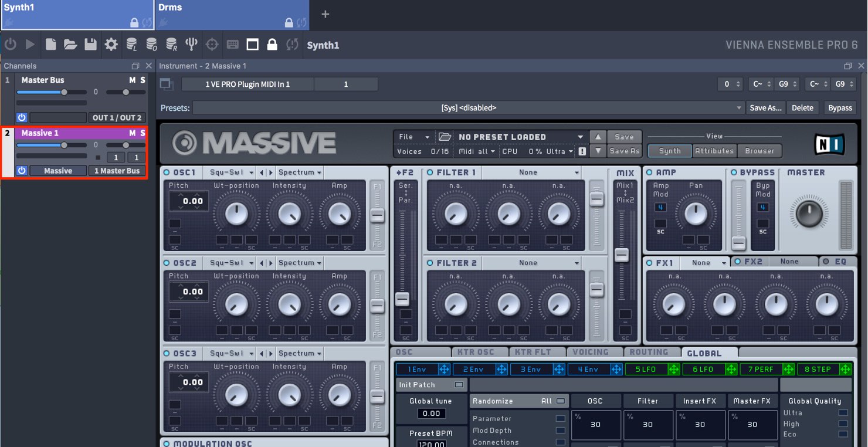Screen dimensions: 868x447
Task: Click the Massive plugin name button on channel 2
Action: tap(58, 171)
